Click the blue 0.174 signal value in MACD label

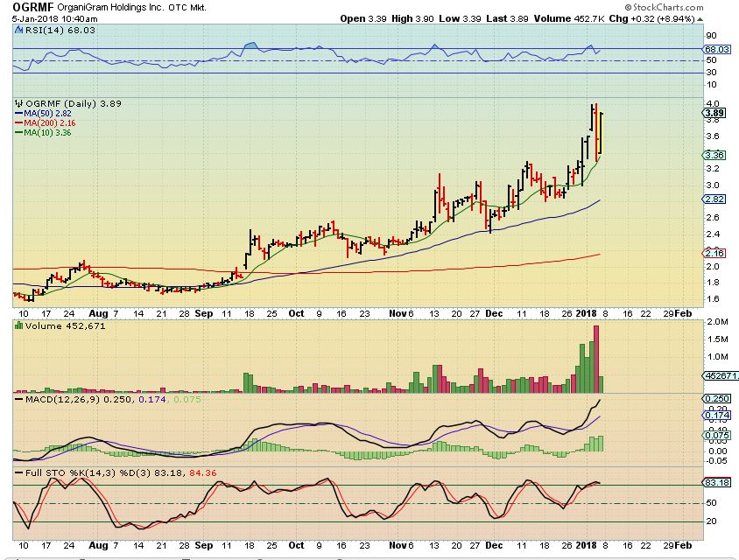152,399
